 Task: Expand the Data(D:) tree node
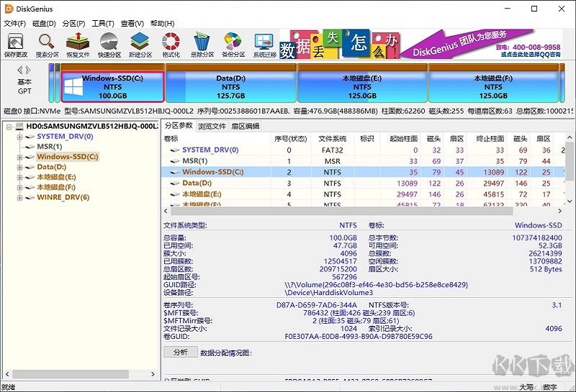[x=19, y=168]
